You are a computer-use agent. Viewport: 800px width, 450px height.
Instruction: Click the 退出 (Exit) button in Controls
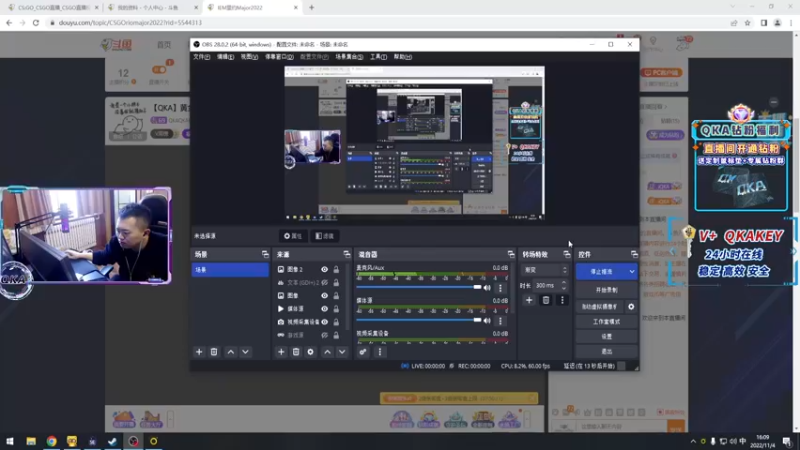(x=607, y=352)
